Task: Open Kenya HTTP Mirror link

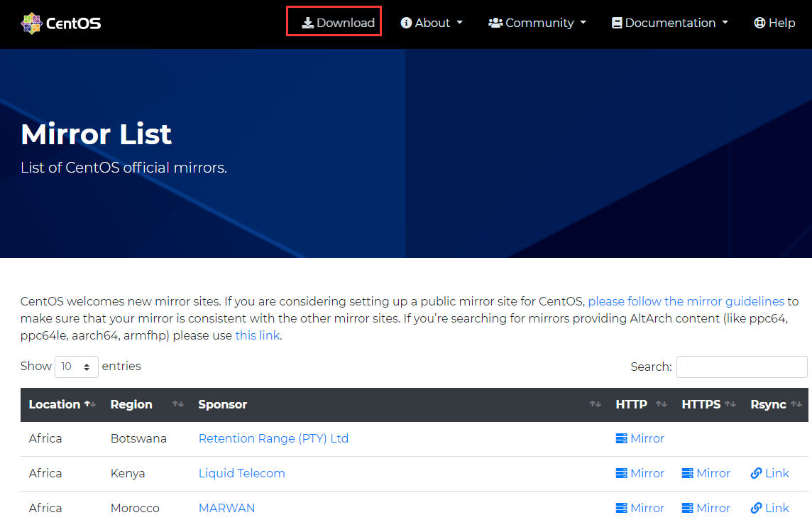Action: click(x=640, y=473)
